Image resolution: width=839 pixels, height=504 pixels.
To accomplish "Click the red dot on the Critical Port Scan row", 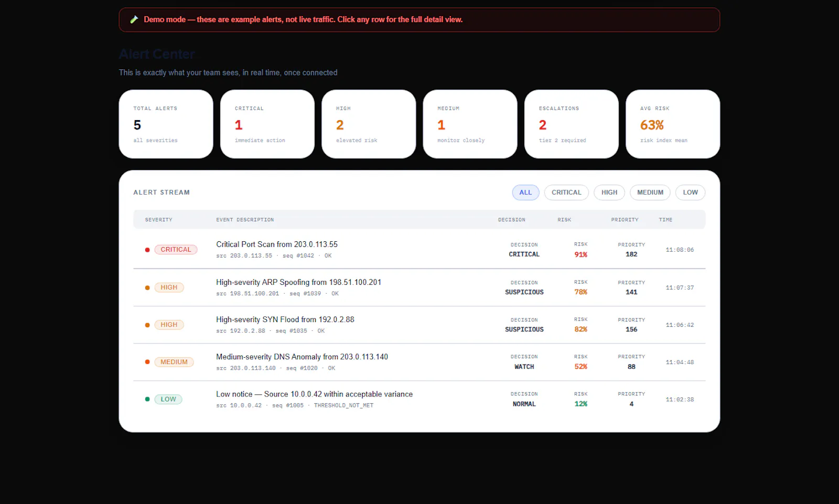I will click(x=147, y=250).
